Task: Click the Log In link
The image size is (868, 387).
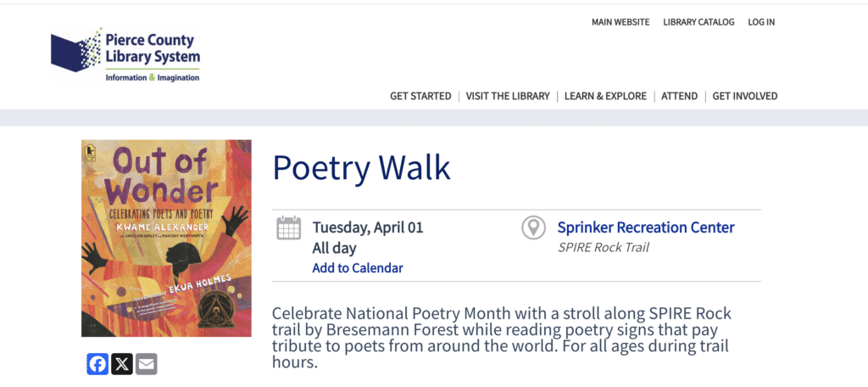Action: click(x=761, y=22)
